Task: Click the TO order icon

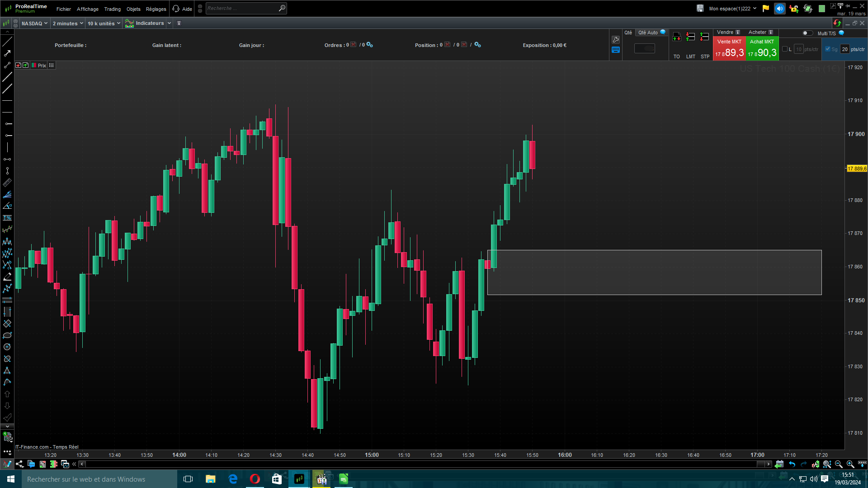Action: click(x=676, y=38)
